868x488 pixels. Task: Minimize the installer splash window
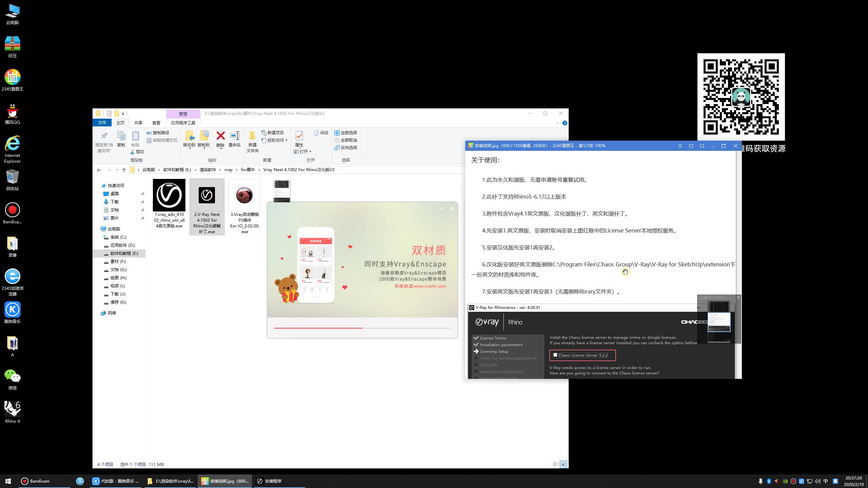pyautogui.click(x=441, y=208)
